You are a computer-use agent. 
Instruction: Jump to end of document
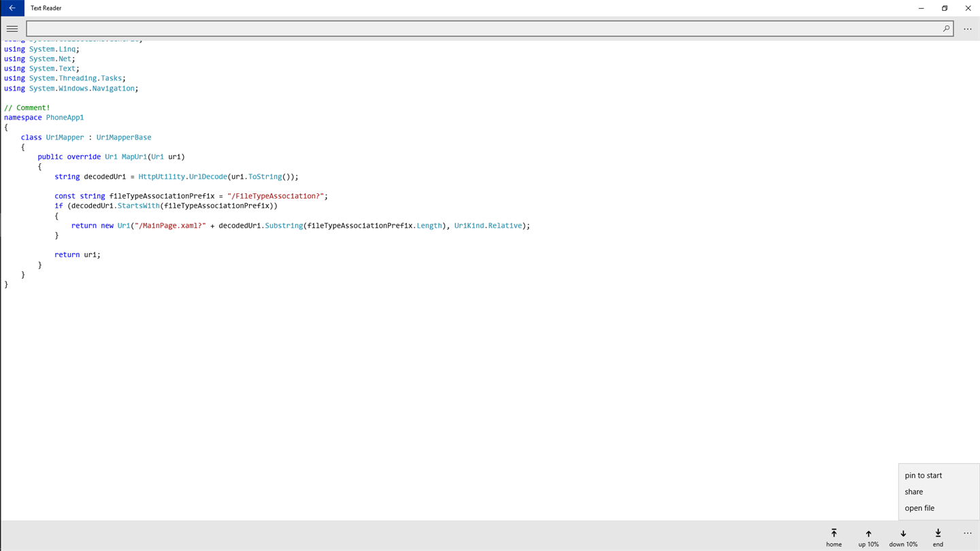[x=938, y=537]
